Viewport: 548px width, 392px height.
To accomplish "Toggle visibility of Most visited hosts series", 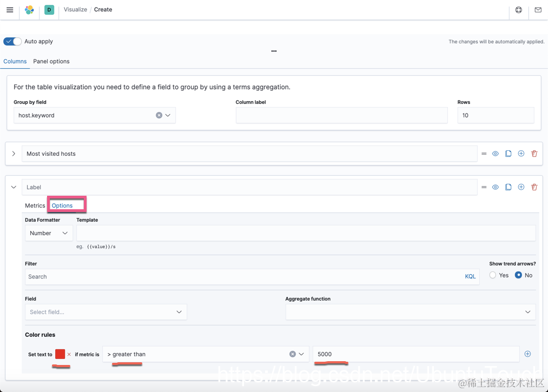I will (x=495, y=154).
